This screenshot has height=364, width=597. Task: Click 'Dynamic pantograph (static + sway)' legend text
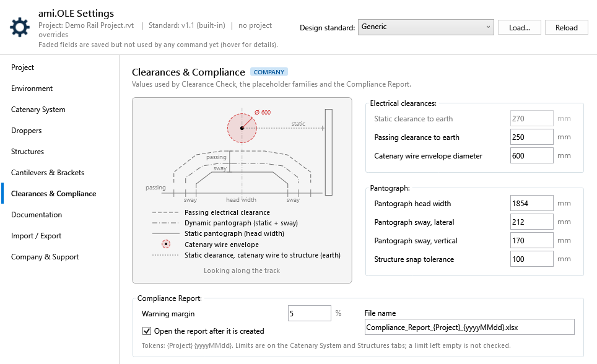(241, 223)
